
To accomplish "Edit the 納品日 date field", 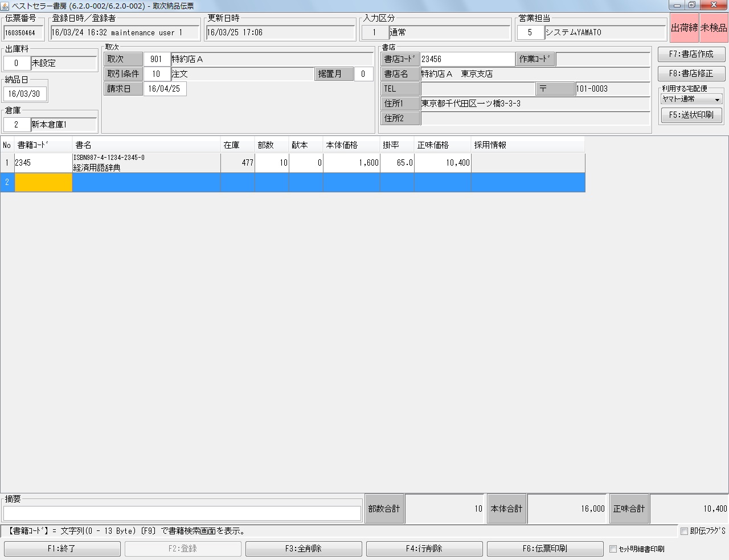I will tap(24, 94).
